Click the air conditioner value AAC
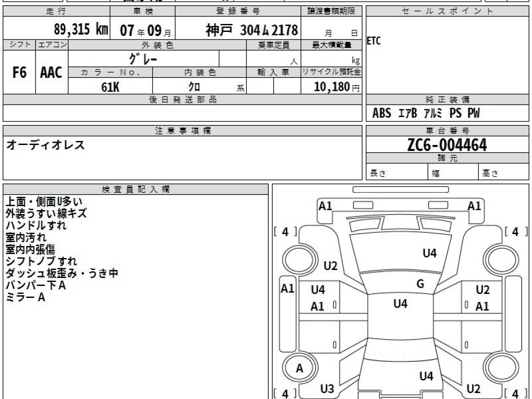Viewport: 532px width, 399px height. pyautogui.click(x=51, y=73)
